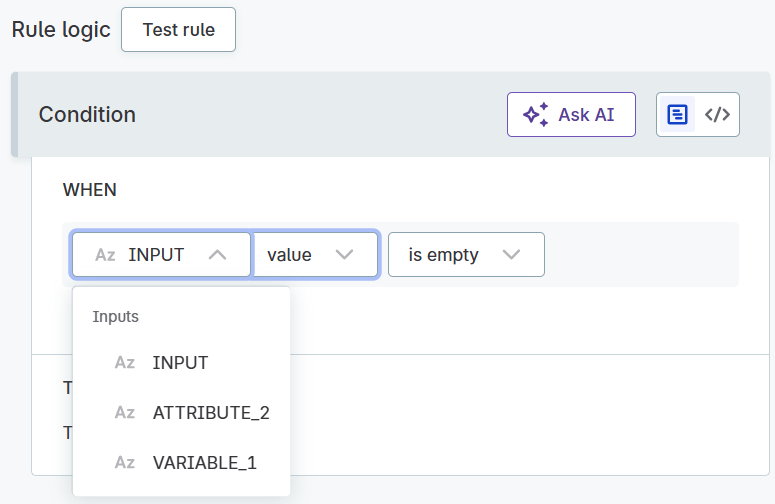Switch to form view editor icon

[677, 115]
